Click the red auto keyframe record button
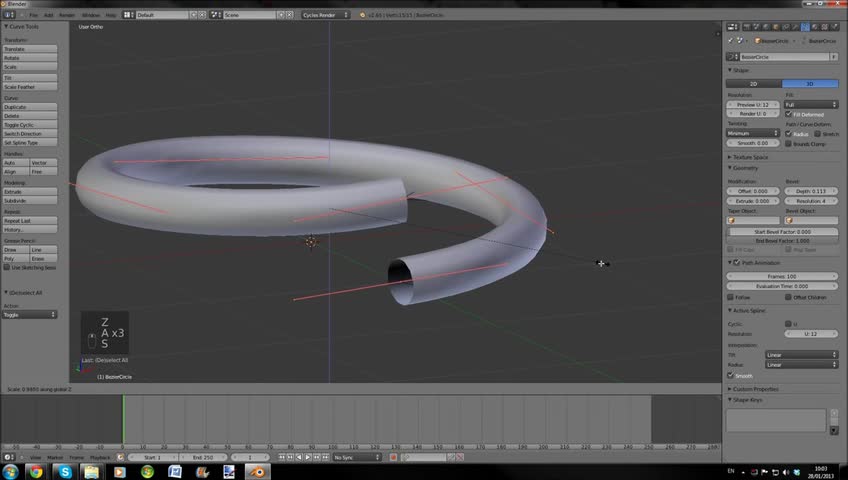 coord(393,457)
